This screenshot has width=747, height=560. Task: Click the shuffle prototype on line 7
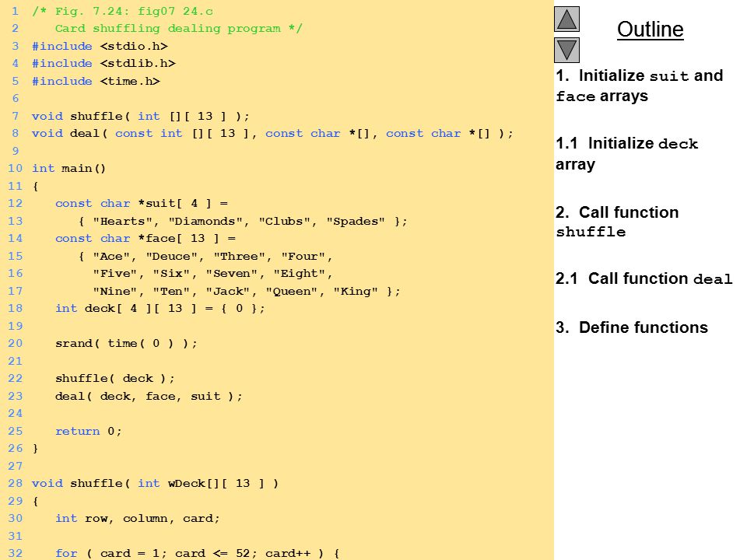(x=140, y=116)
